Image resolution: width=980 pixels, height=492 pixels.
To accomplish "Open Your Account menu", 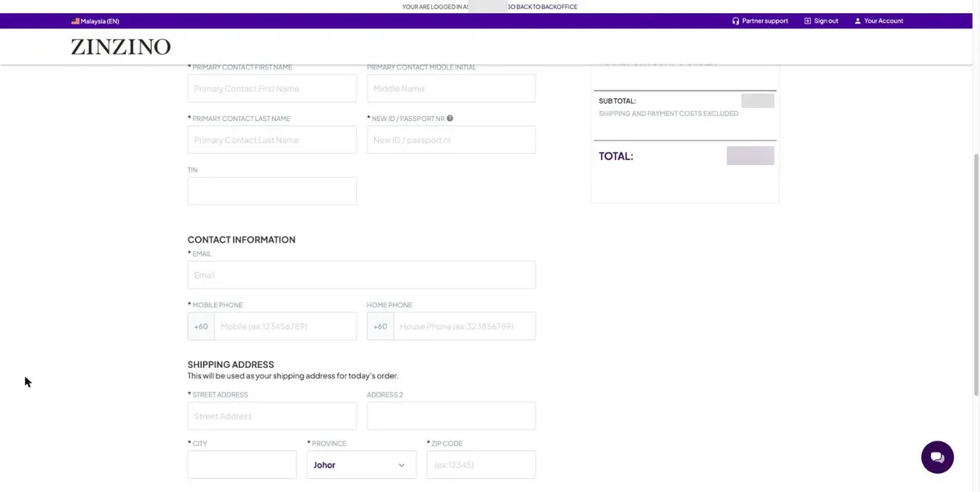I will [879, 21].
